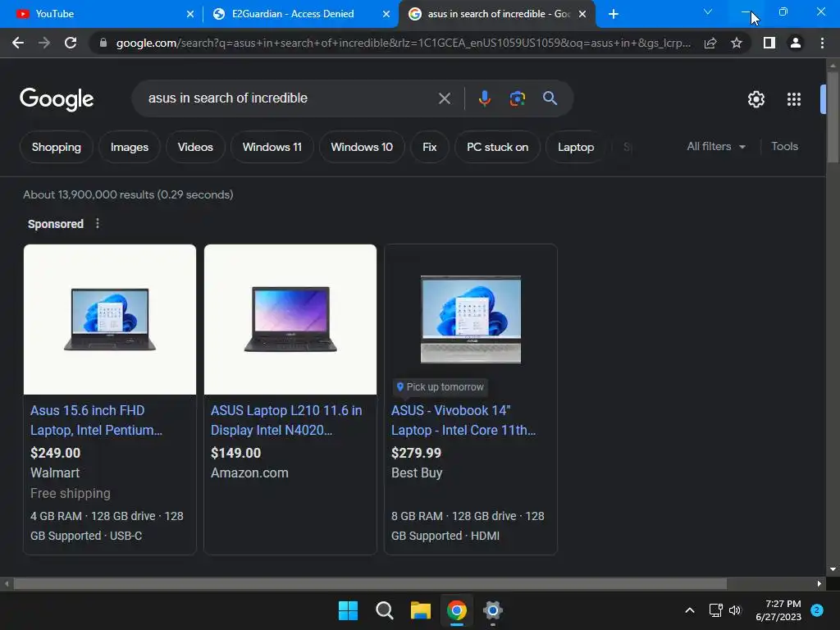Apply Laptop filter chip

point(576,147)
